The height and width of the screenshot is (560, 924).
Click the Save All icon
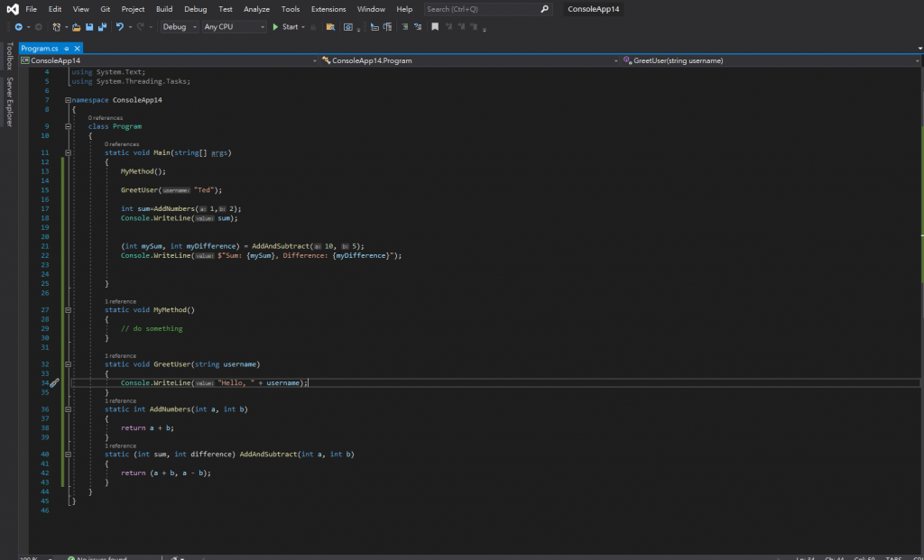click(103, 27)
